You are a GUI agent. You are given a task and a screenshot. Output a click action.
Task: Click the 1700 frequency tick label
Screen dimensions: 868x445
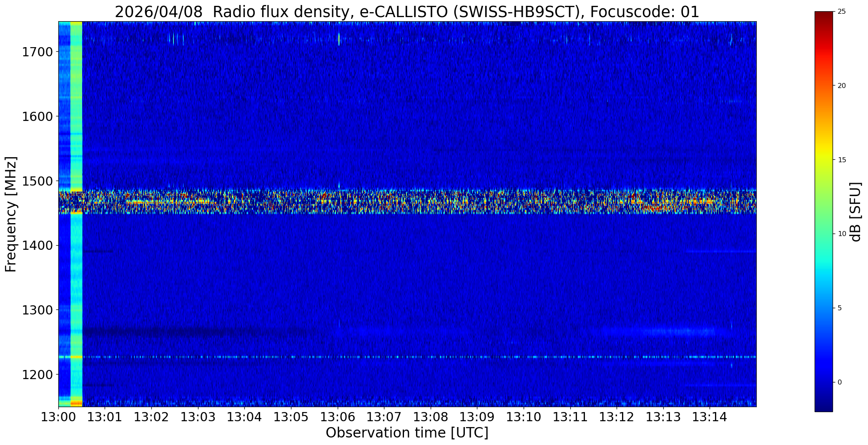coord(37,52)
